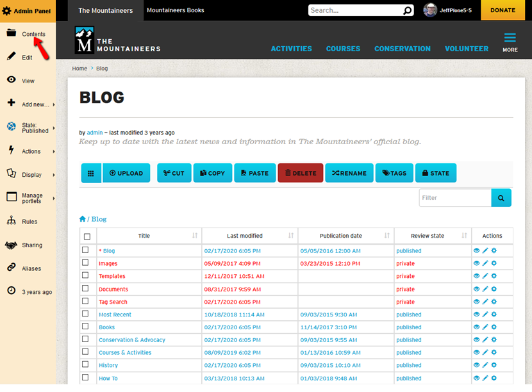Open the hamburger More menu
The width and height of the screenshot is (532, 392).
(x=510, y=41)
